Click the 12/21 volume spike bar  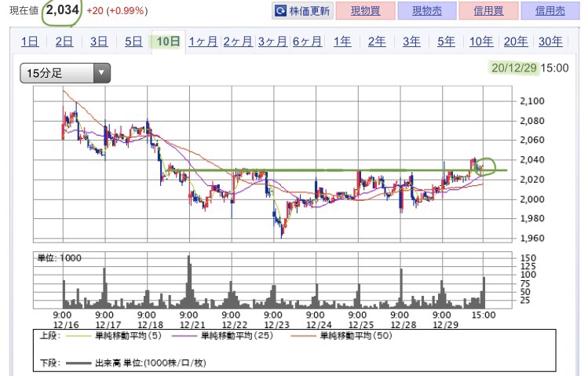click(x=188, y=281)
